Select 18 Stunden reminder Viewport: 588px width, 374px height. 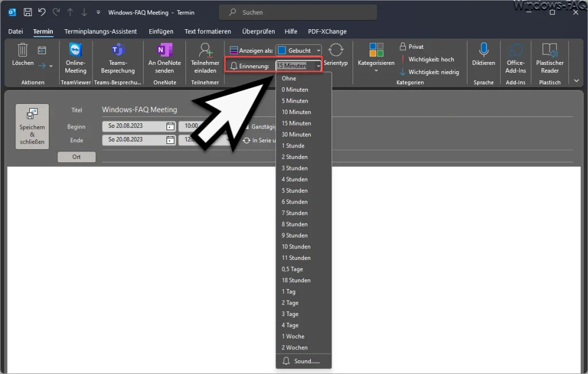pyautogui.click(x=304, y=280)
